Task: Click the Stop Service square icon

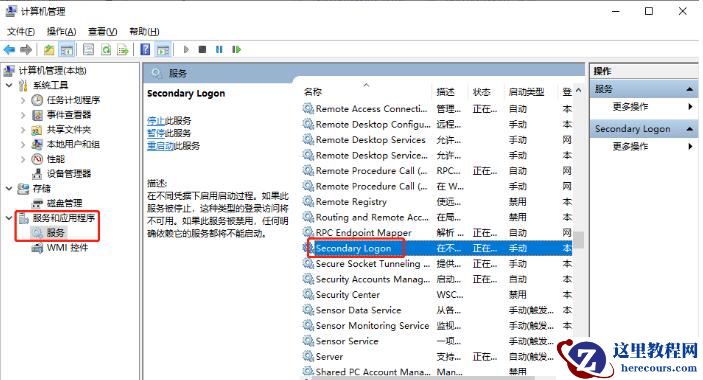Action: 202,49
